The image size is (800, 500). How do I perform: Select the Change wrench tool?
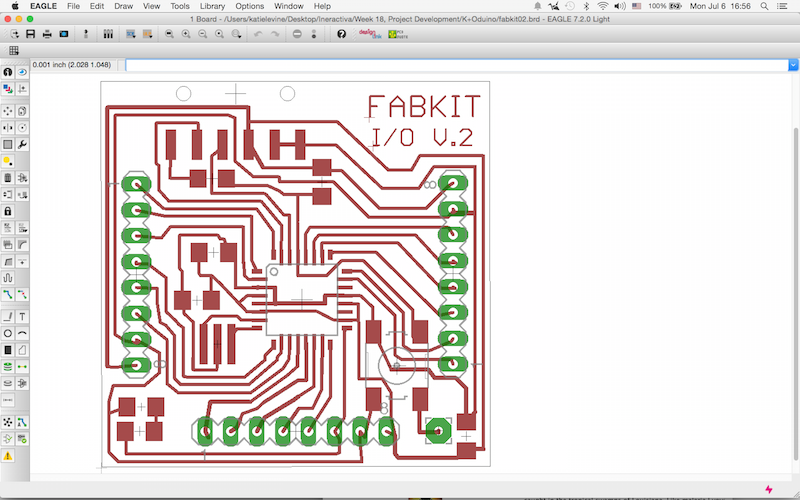[22, 144]
